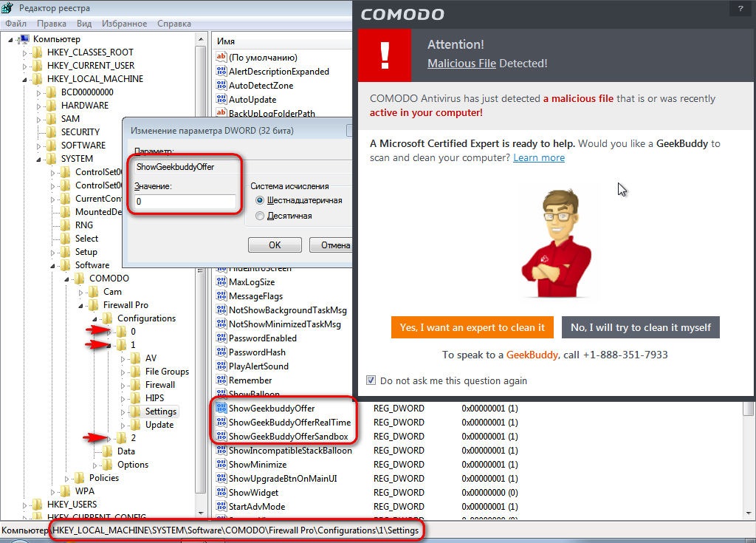Click the values list scrollbar down arrow

tap(749, 513)
